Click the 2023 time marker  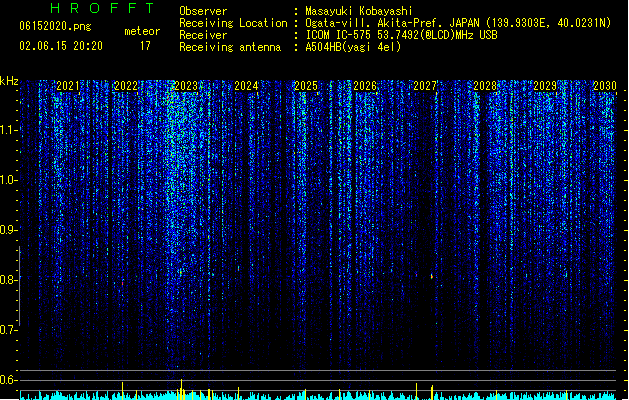click(186, 86)
